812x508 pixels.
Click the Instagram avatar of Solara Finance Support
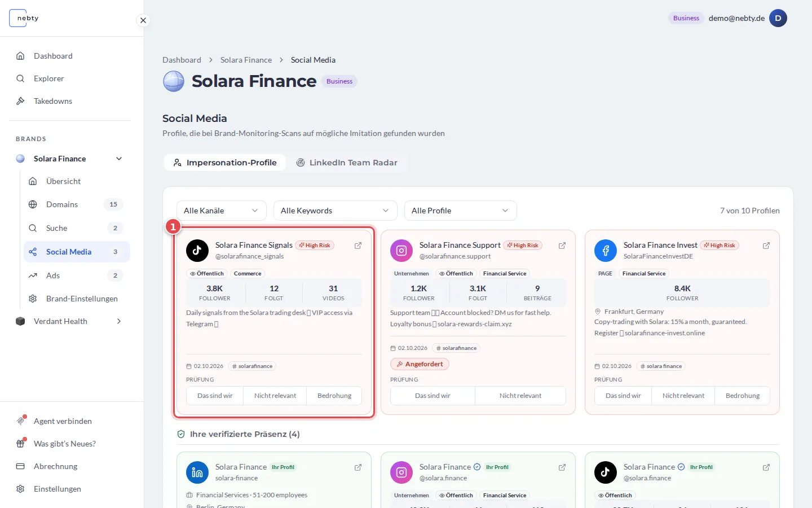pos(401,251)
